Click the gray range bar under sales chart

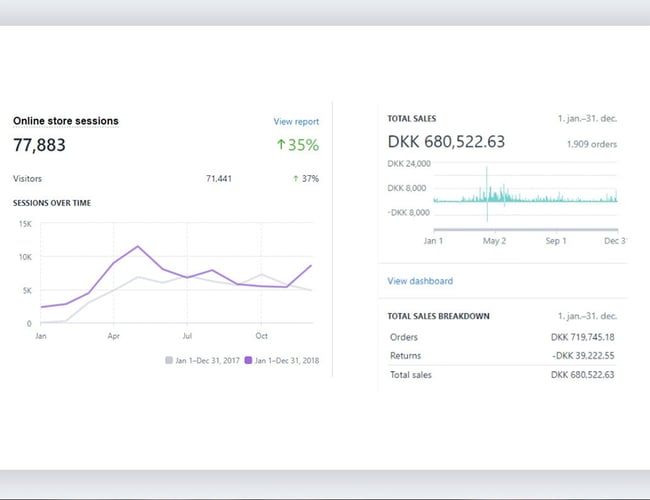click(525, 230)
